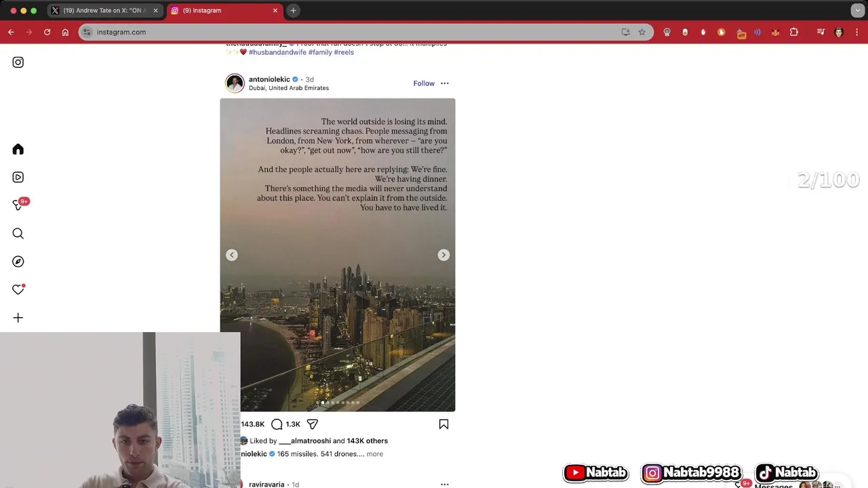Open the #husbandandwife hashtag
Viewport: 868px width, 488px height.
point(277,52)
